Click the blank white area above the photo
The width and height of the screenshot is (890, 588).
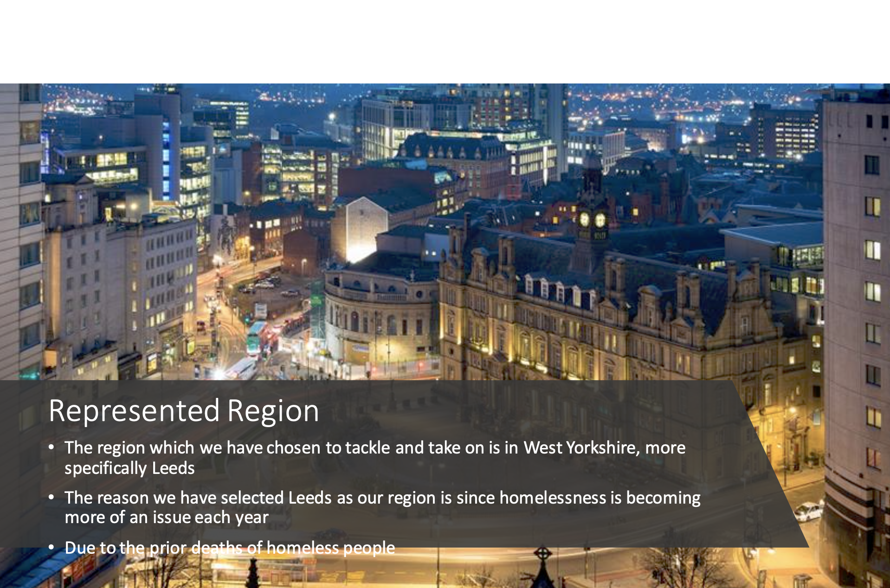click(x=445, y=42)
